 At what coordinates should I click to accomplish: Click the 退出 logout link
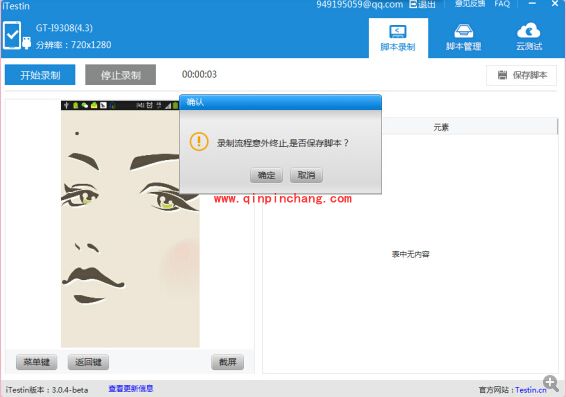[x=427, y=4]
